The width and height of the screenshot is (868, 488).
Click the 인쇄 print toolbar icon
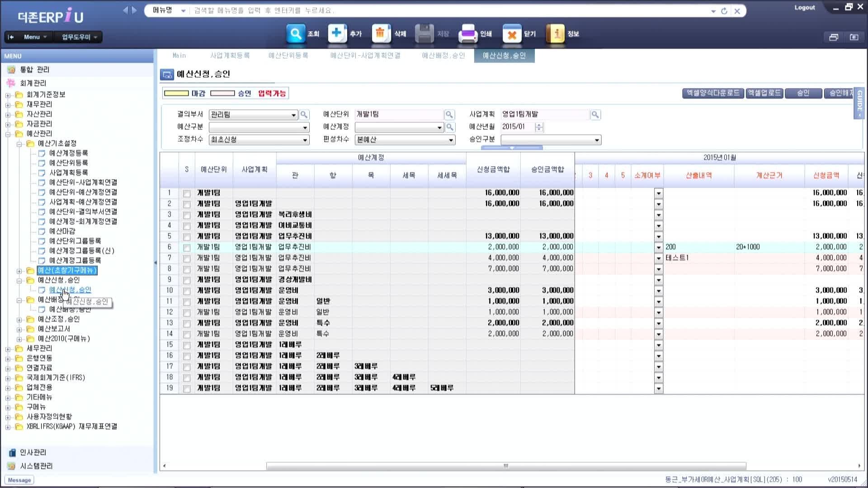[x=468, y=34]
